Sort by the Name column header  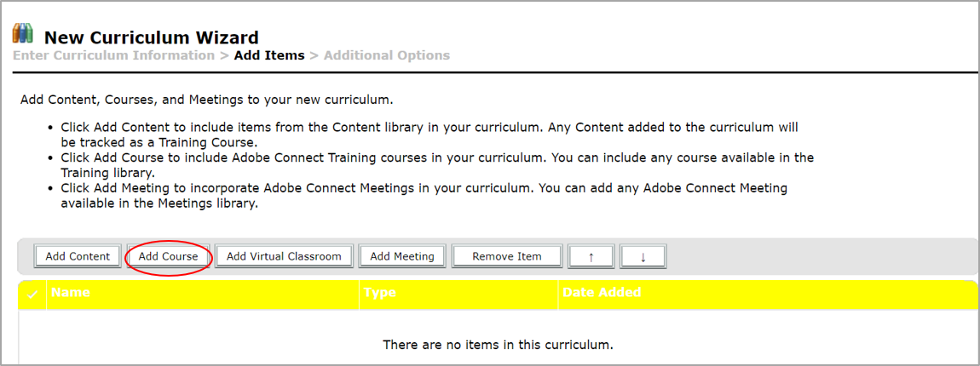pos(71,293)
